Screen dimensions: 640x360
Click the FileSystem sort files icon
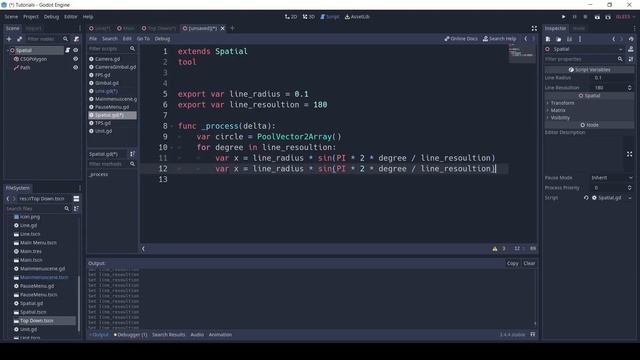click(76, 209)
